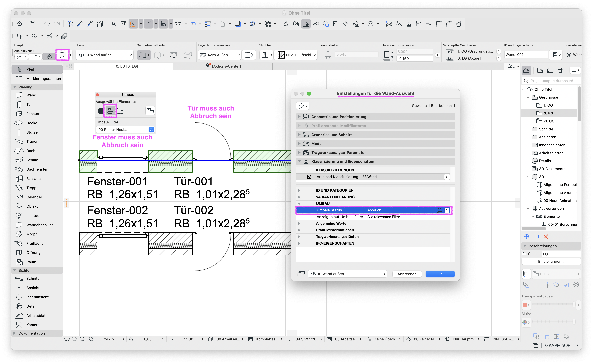Select the Dachfenster tool
Viewport: 593px width, 364px height.
[37, 169]
